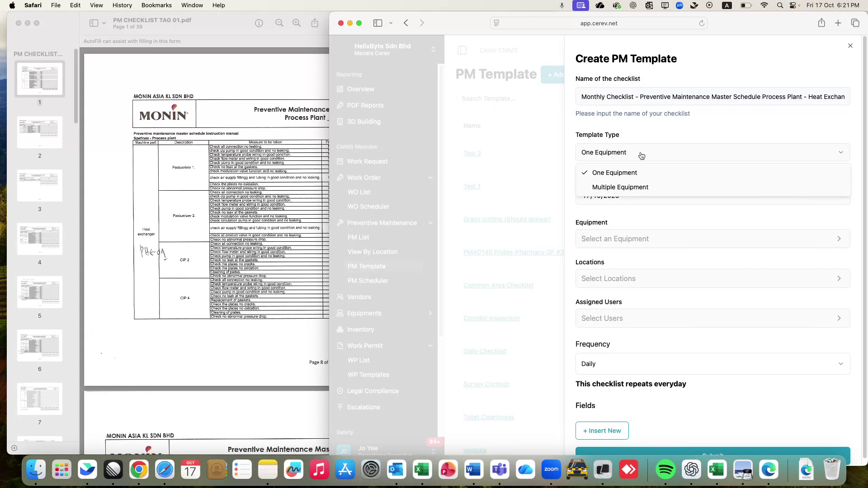The width and height of the screenshot is (868, 488).
Task: Open the History menu
Action: pos(122,5)
